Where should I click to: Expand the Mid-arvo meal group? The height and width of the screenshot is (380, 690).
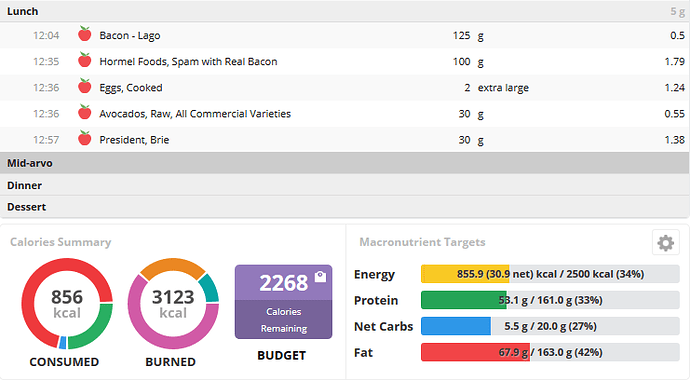[x=345, y=163]
